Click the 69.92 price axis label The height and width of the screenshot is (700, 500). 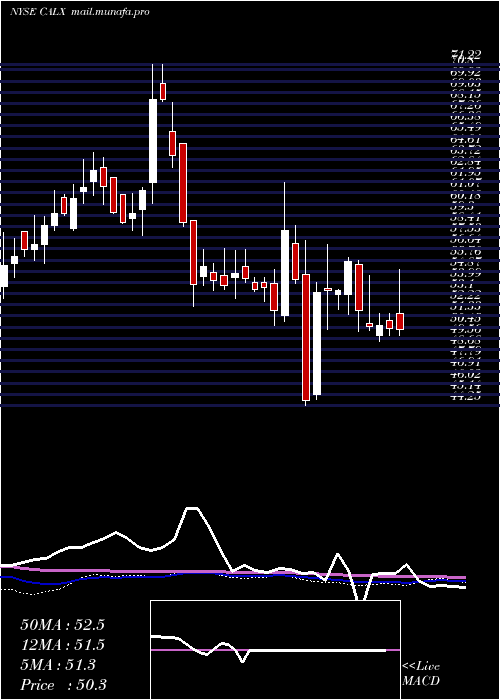[466, 71]
